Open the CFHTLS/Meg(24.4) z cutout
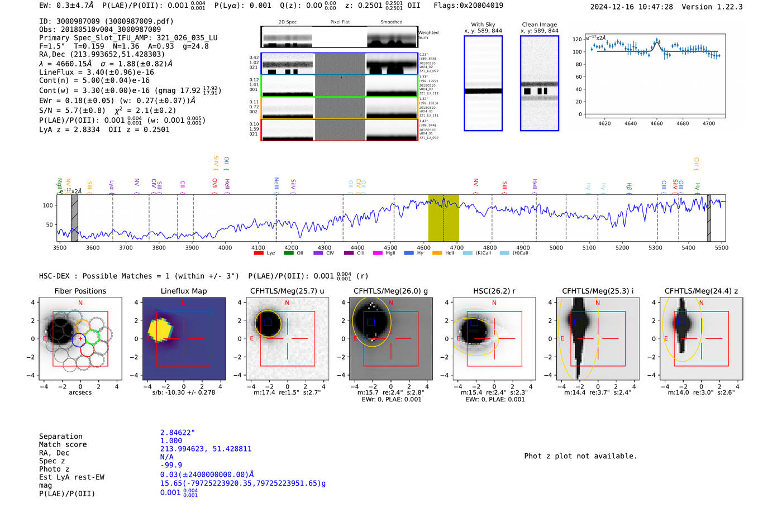Image resolution: width=782 pixels, height=532 pixels. 701,338
